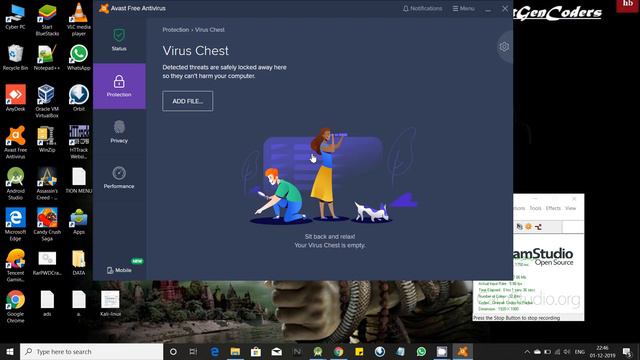
Task: Open Android Studio desktop shortcut
Action: [x=15, y=183]
